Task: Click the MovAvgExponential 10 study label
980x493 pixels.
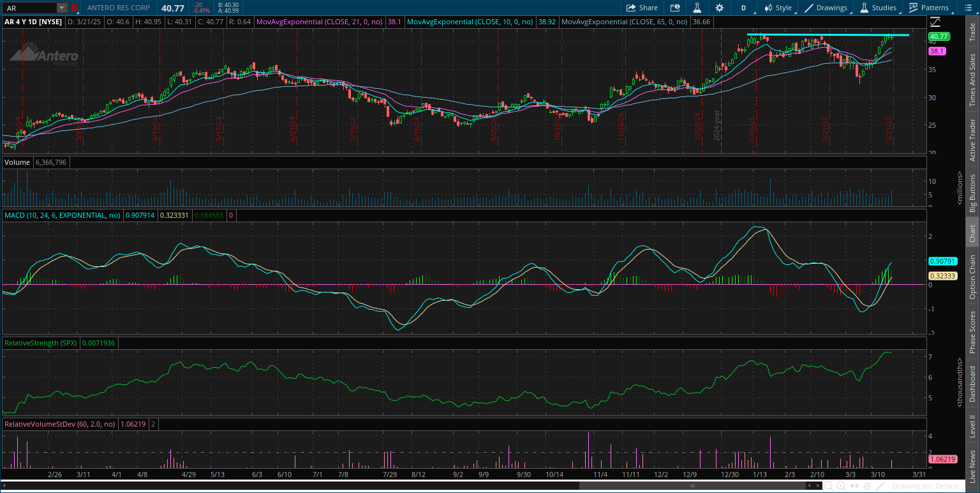Action: coord(470,21)
